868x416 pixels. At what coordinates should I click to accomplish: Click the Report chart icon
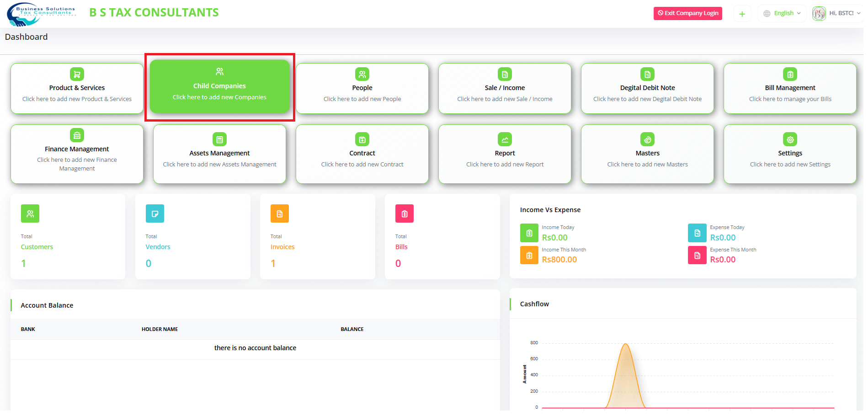[x=505, y=139]
